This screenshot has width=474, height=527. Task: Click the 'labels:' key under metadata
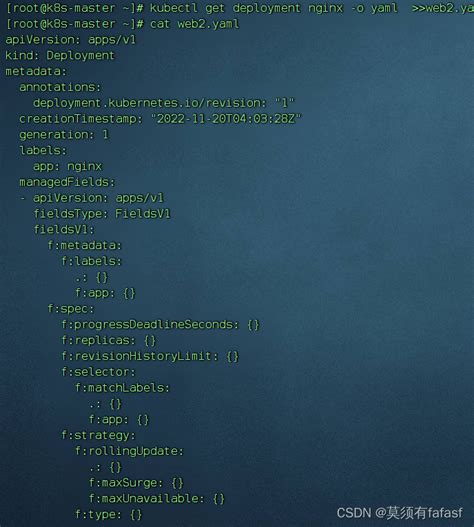point(43,150)
